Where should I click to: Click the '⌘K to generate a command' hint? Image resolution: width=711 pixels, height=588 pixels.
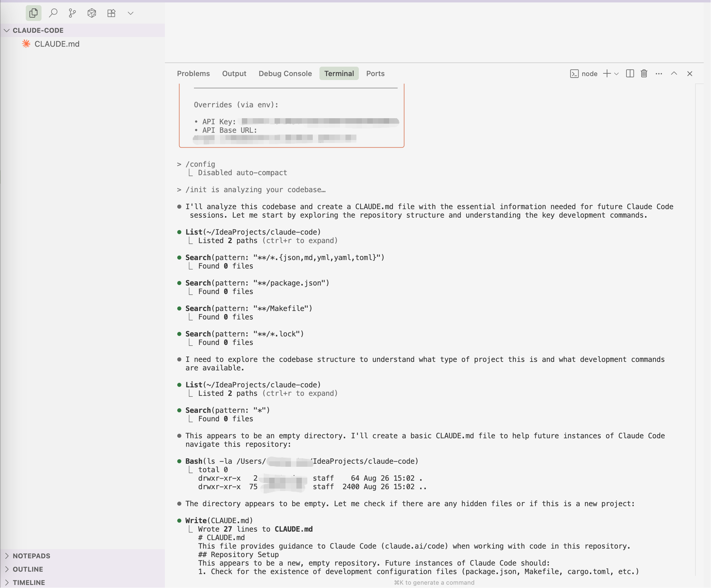[434, 583]
